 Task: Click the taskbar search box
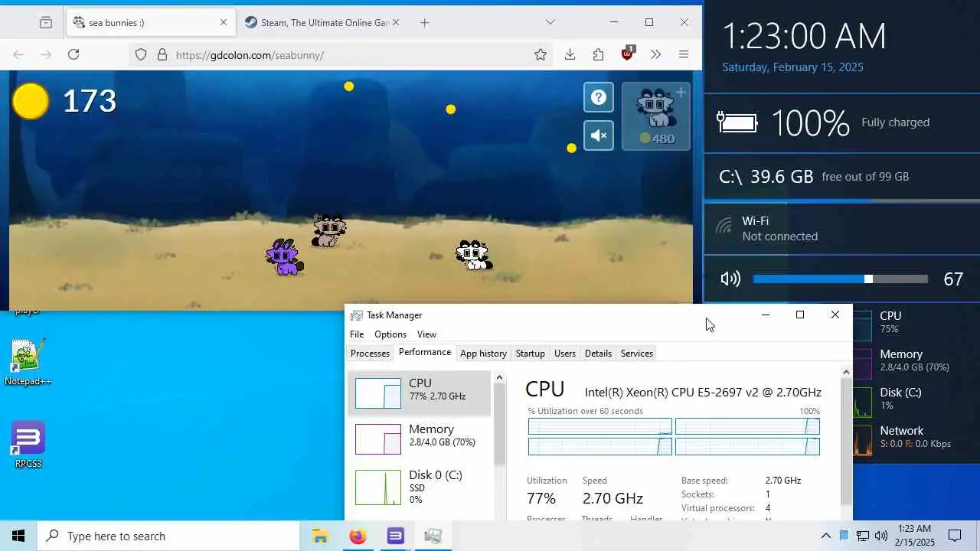pyautogui.click(x=168, y=536)
